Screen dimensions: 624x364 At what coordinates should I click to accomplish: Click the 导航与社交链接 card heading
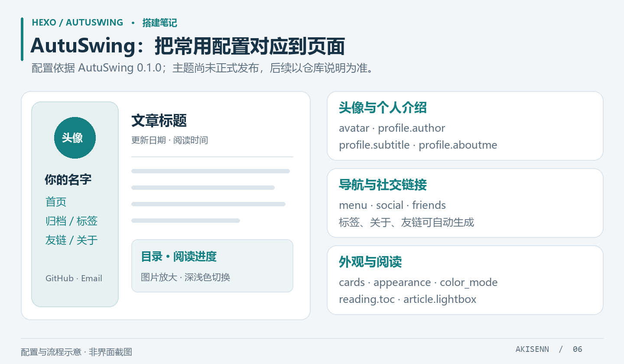tap(383, 185)
